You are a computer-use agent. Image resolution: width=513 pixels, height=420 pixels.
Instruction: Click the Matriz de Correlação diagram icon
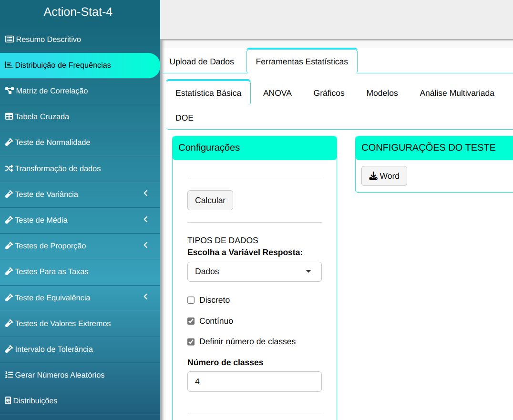(9, 91)
